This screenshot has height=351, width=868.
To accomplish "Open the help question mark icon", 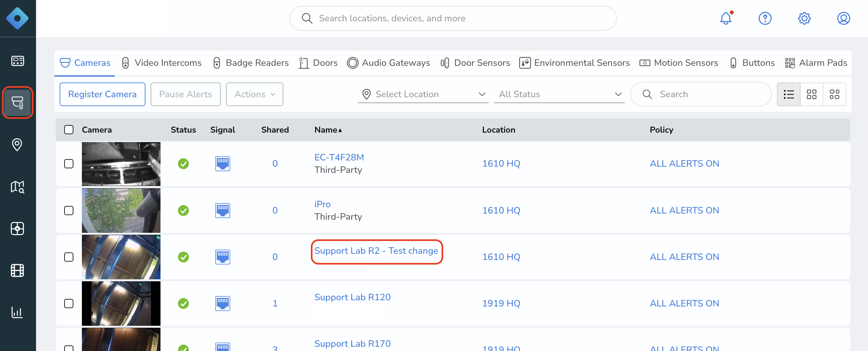I will (765, 18).
